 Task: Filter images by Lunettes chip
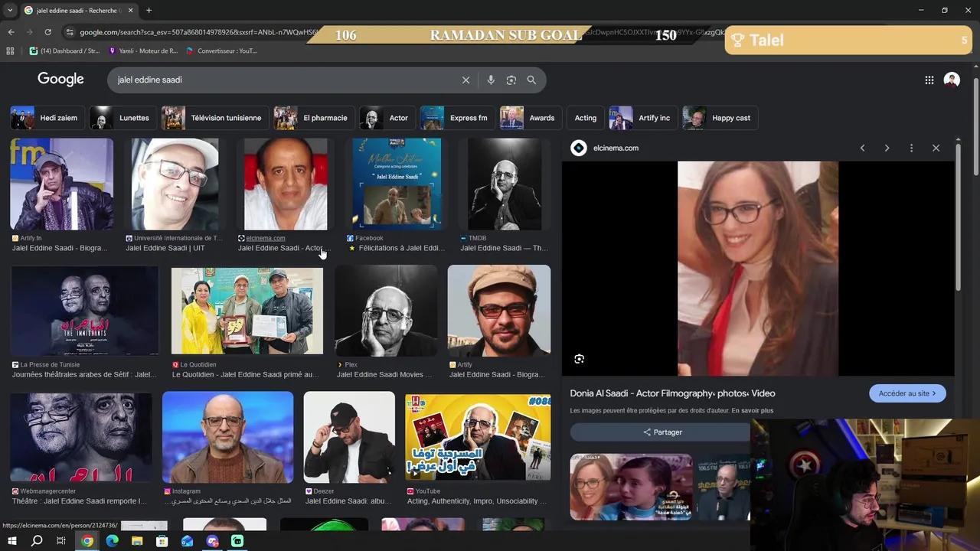(x=122, y=118)
